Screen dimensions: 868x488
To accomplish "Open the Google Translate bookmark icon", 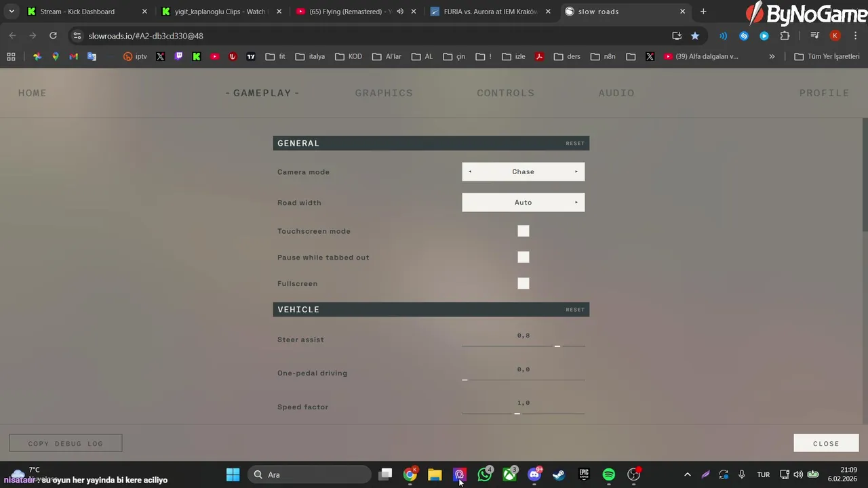I will click(x=92, y=57).
